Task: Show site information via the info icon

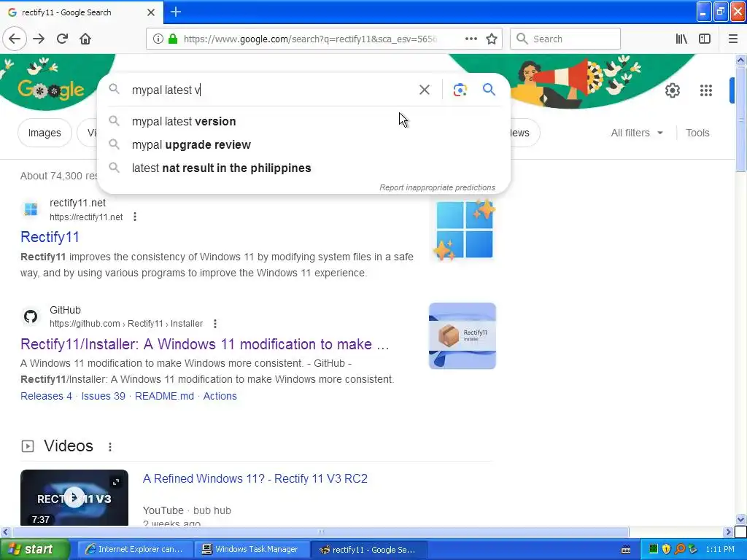Action: point(158,39)
